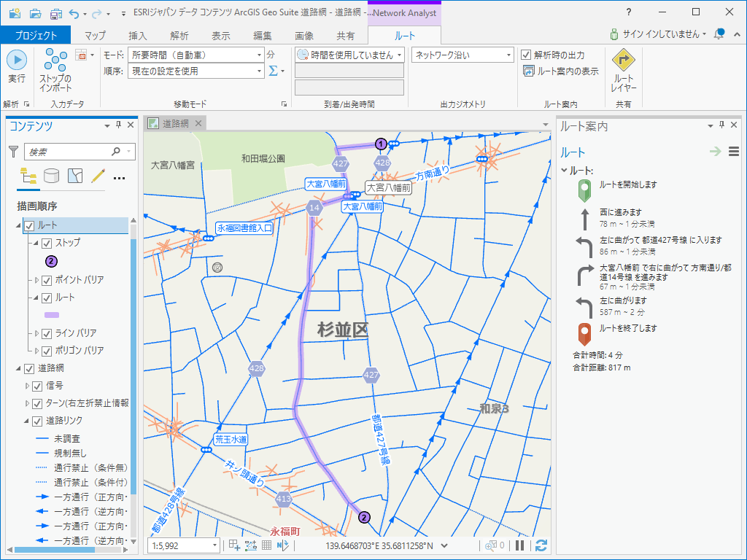
Task: Select the list by editing pencil icon
Action: coord(98,176)
